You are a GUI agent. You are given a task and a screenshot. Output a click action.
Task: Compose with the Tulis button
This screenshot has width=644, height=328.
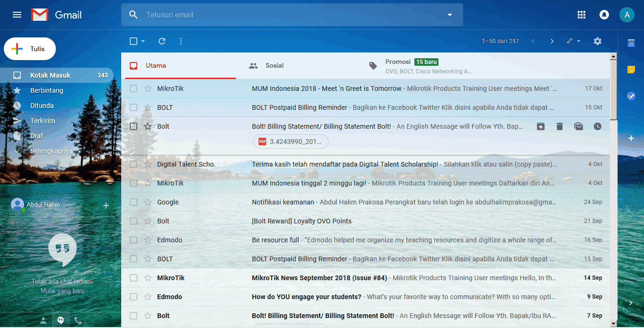tap(30, 49)
